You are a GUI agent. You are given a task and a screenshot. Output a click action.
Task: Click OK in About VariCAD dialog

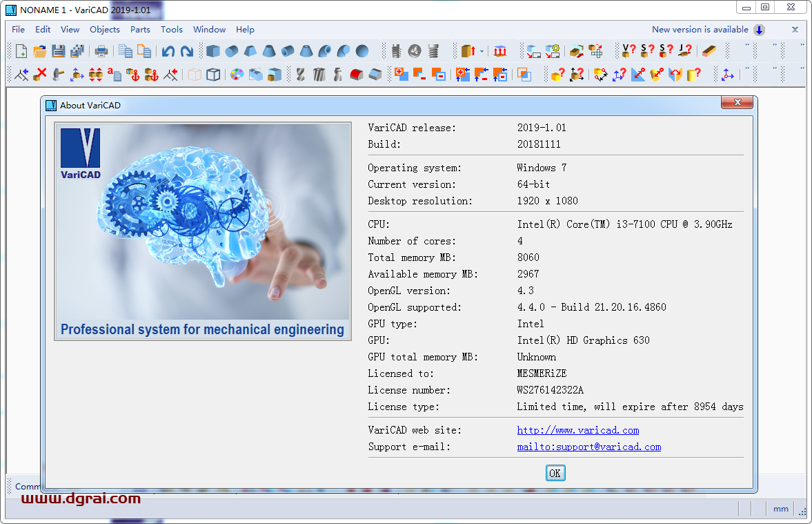click(555, 473)
